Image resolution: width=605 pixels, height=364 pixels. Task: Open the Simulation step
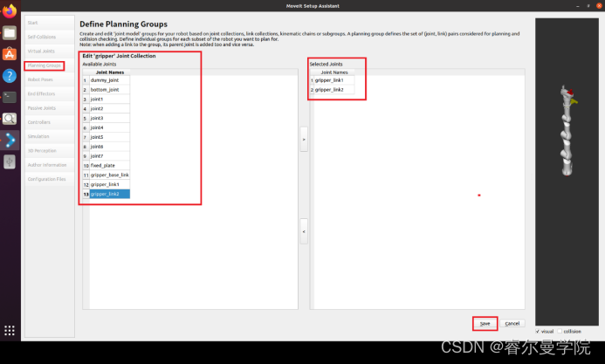[50, 136]
